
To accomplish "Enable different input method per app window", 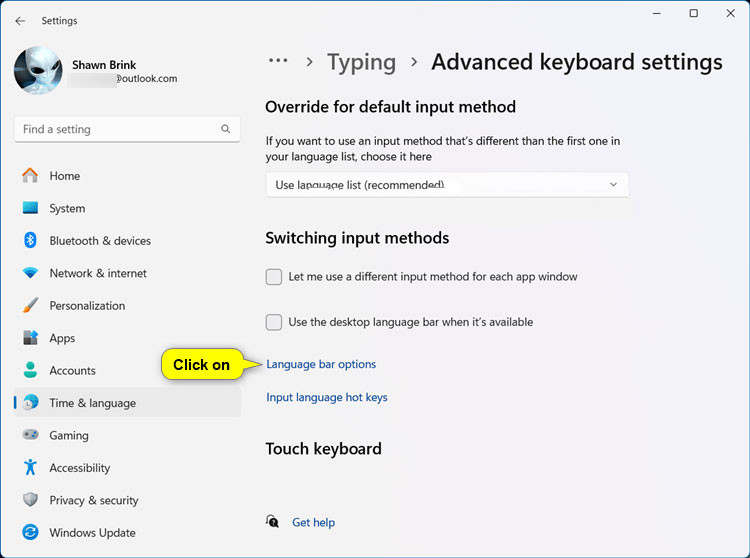I will (274, 276).
